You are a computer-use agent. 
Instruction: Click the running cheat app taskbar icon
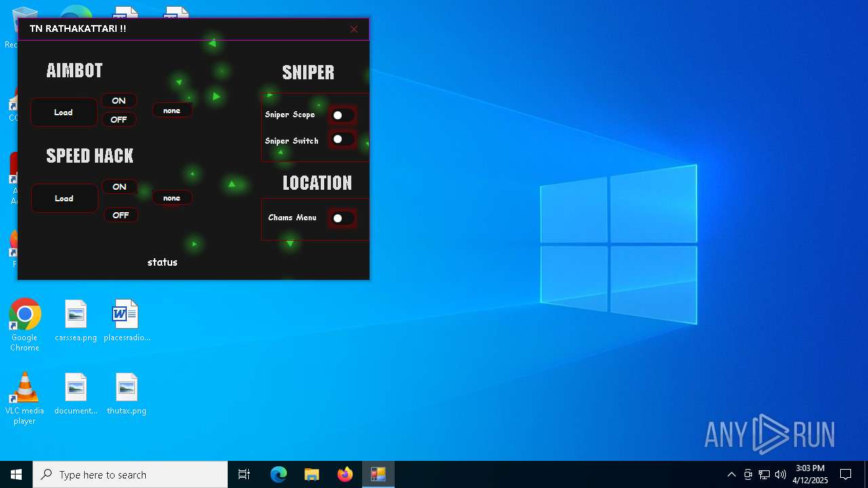[x=378, y=474]
